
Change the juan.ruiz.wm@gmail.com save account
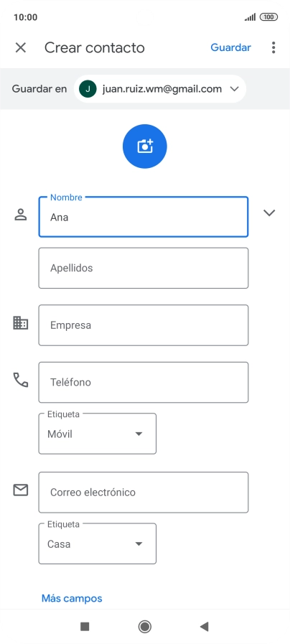point(160,89)
